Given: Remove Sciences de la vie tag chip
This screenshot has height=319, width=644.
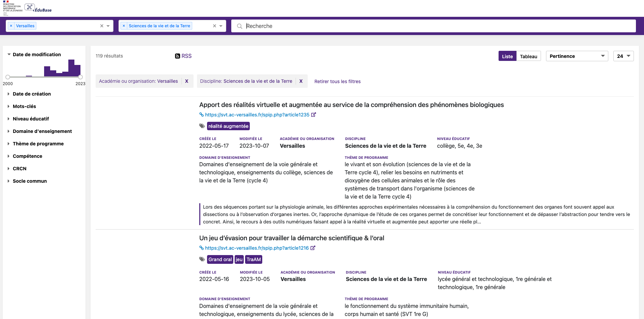Looking at the screenshot, I should click(x=124, y=26).
